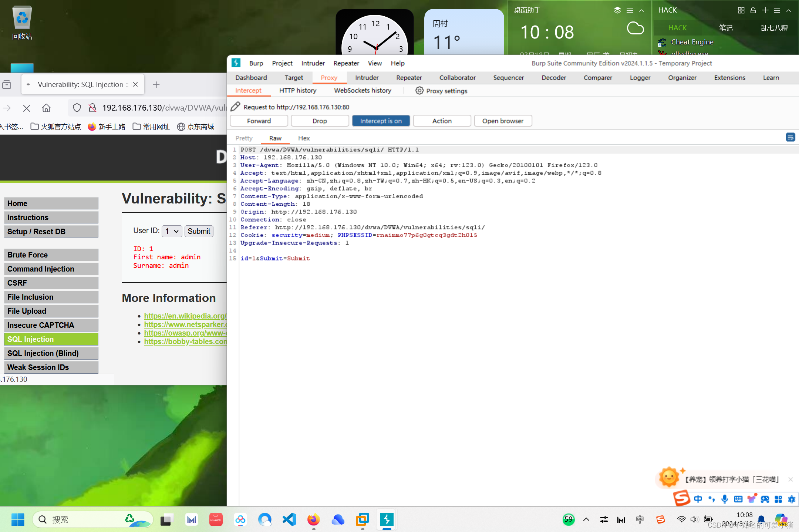Open VMware taskbar icon
The width and height of the screenshot is (799, 532).
[363, 519]
